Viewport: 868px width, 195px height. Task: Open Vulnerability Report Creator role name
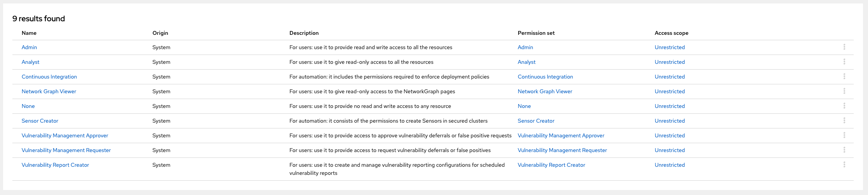point(55,165)
